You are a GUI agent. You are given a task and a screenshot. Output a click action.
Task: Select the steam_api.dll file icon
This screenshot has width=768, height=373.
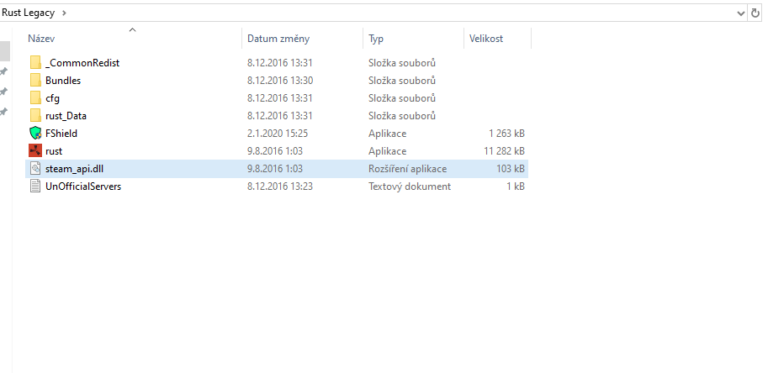pos(35,168)
